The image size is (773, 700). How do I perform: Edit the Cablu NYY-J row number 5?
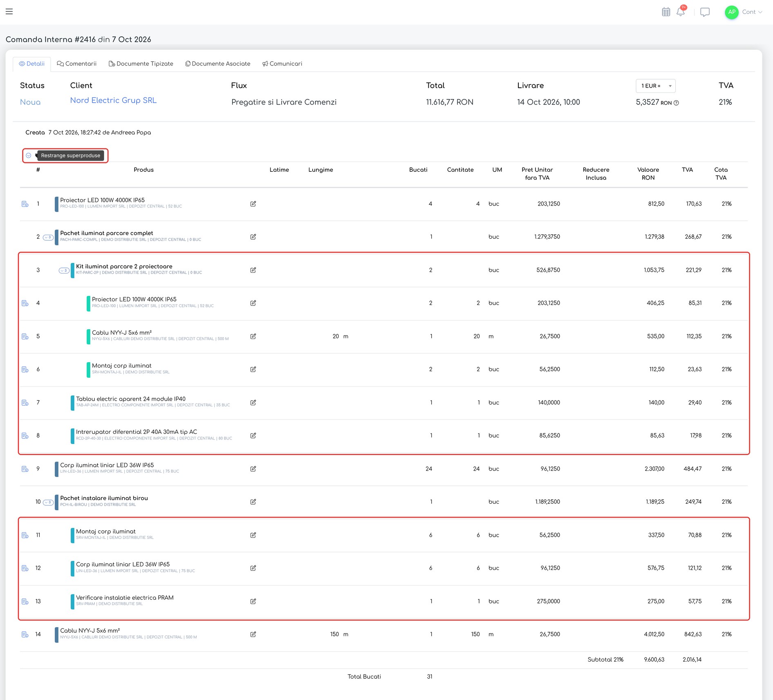coord(253,336)
